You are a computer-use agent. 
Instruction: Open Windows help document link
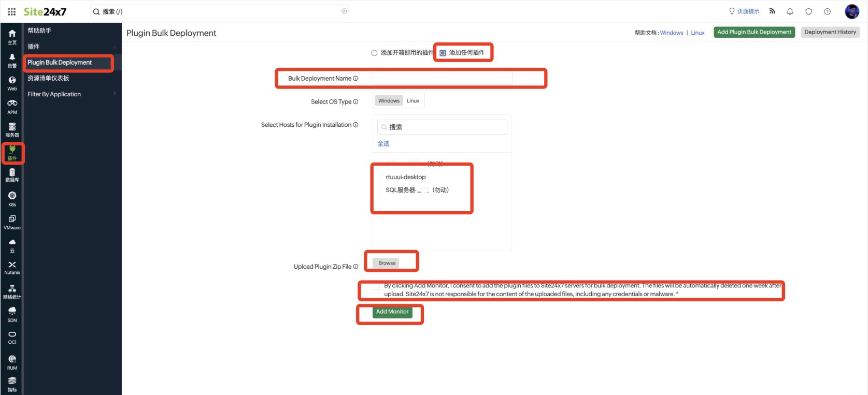pyautogui.click(x=672, y=33)
